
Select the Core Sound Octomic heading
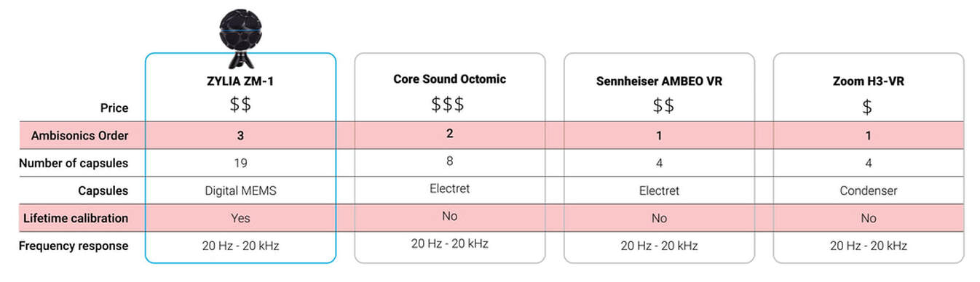tap(449, 78)
